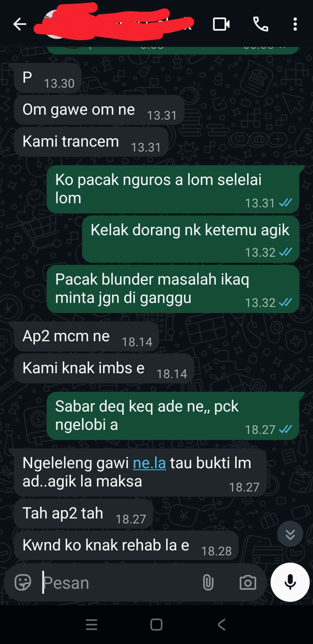Click the Pesan message input field
The height and width of the screenshot is (644, 313).
point(119,582)
